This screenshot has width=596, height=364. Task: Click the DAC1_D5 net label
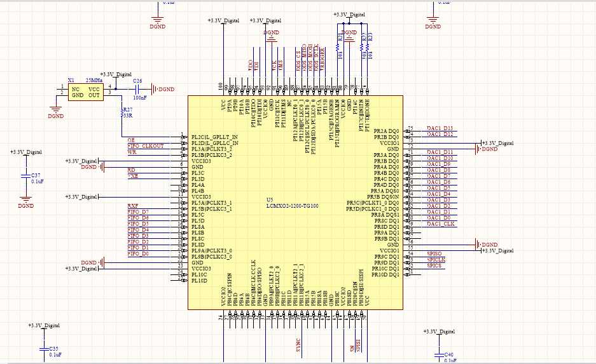[439, 188]
